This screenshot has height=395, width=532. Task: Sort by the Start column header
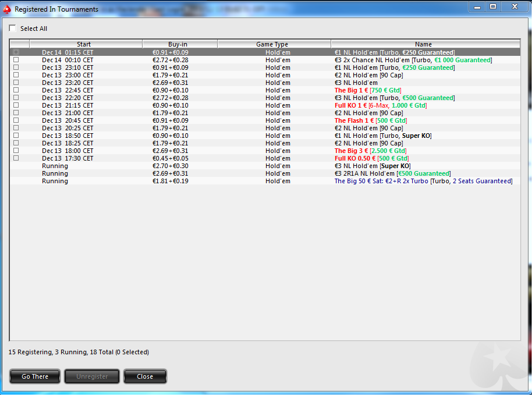tap(86, 44)
